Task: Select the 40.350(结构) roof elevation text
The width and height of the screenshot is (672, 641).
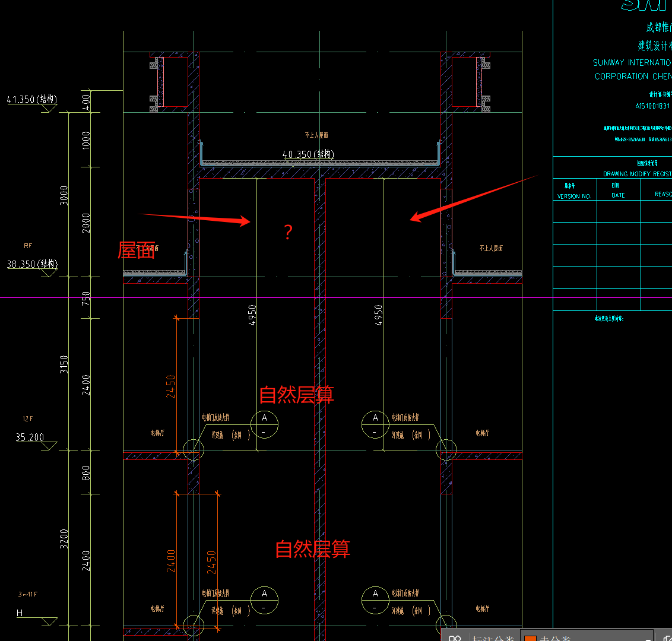Action: click(x=308, y=154)
